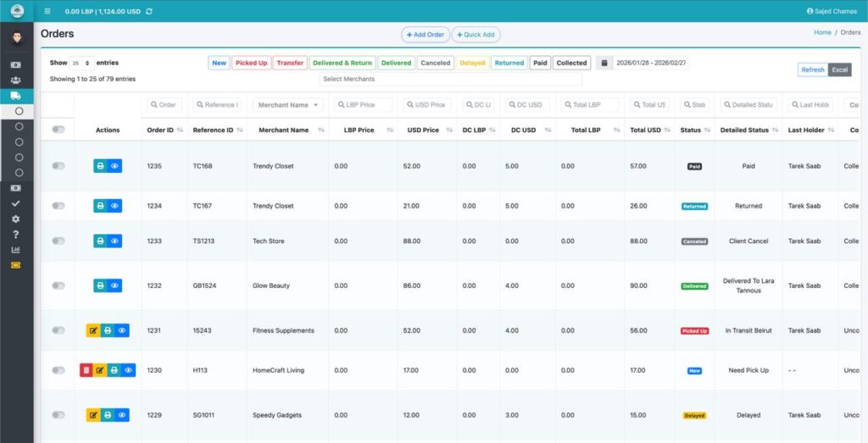The height and width of the screenshot is (443, 868).
Task: Open the calendar icon beside the date range
Action: pos(604,63)
